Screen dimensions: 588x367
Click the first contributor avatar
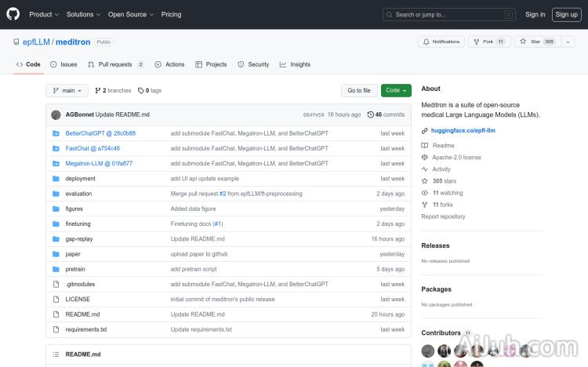(x=427, y=351)
